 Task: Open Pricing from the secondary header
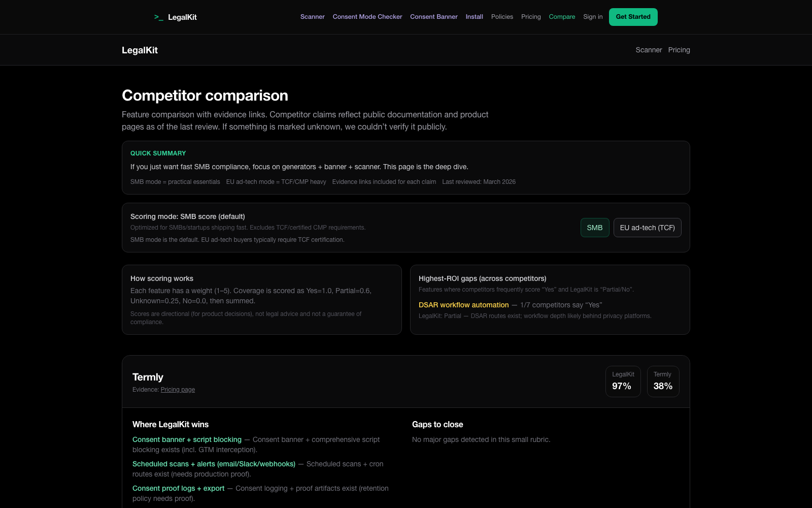coord(679,50)
